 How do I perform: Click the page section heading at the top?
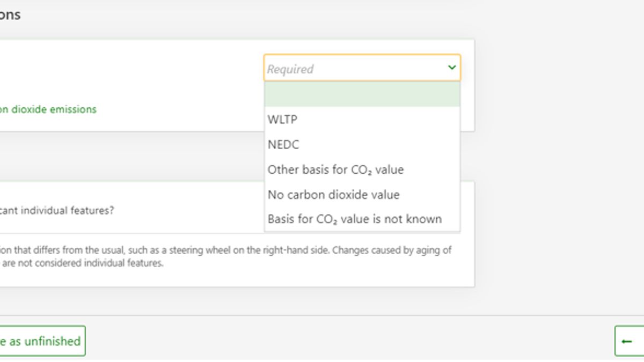(x=10, y=14)
